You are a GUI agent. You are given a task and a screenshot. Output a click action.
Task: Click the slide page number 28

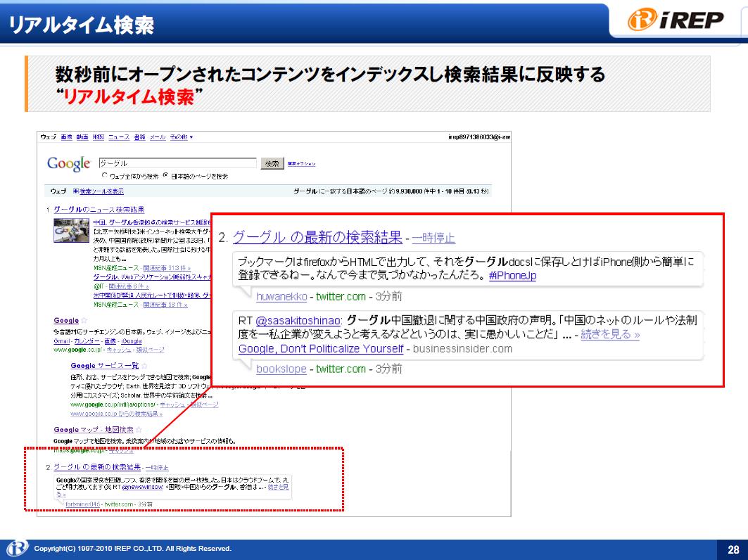coord(733,549)
